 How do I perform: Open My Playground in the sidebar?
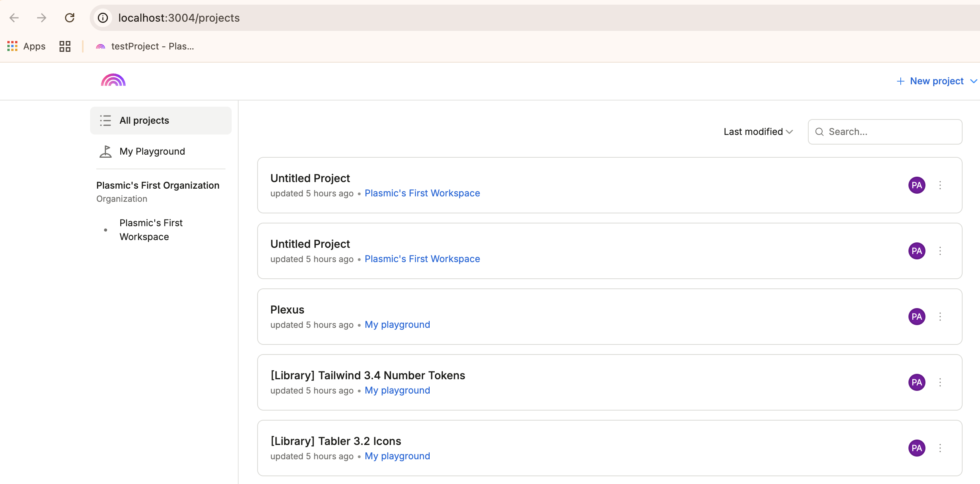pyautogui.click(x=152, y=152)
